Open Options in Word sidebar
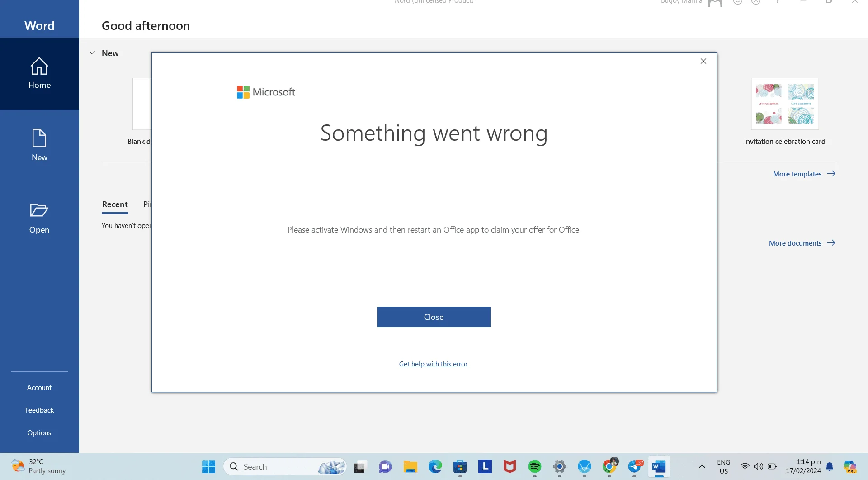Viewport: 868px width, 480px height. tap(39, 433)
